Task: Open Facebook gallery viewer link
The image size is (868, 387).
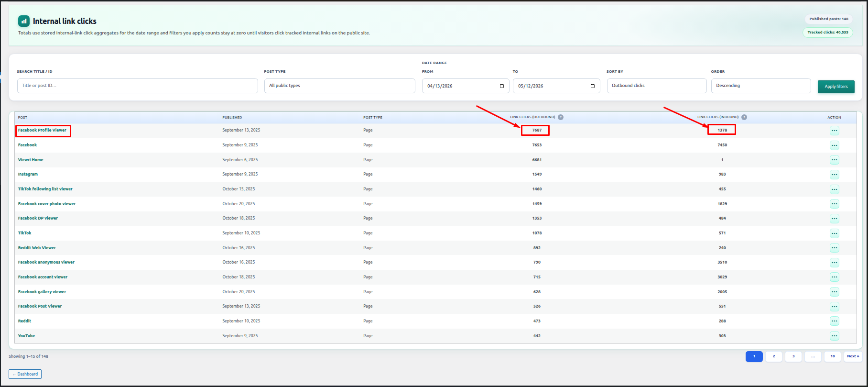Action: (x=42, y=292)
